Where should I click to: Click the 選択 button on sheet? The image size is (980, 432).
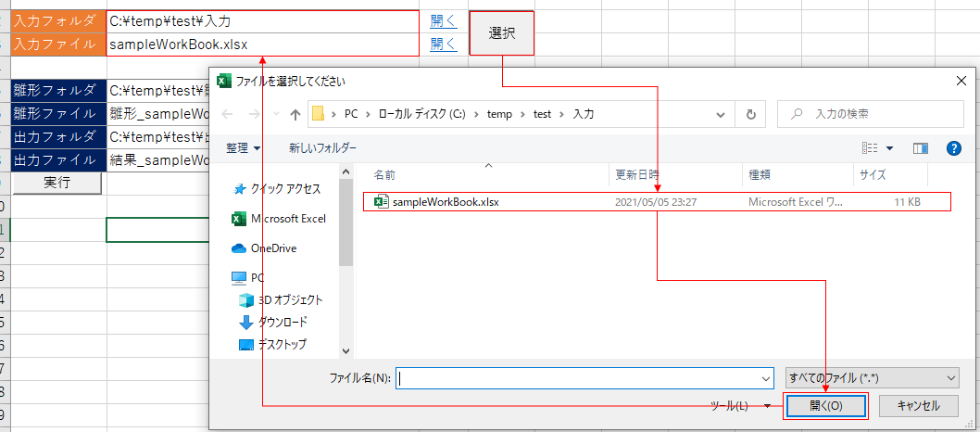click(502, 33)
